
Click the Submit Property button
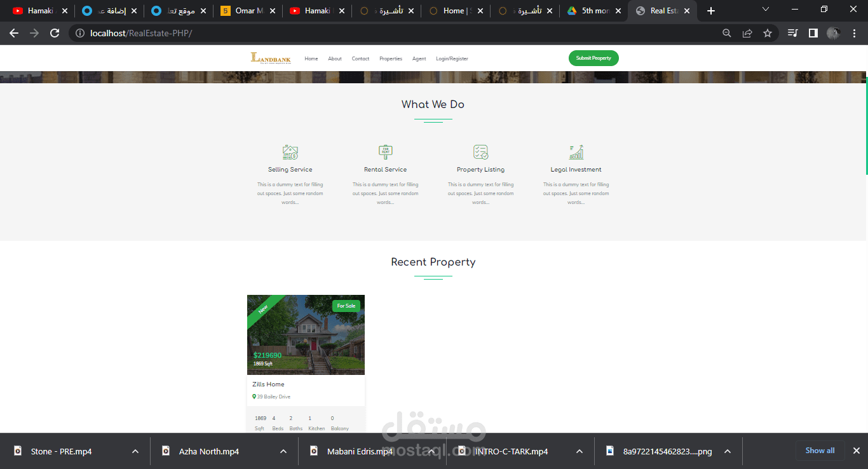click(593, 58)
